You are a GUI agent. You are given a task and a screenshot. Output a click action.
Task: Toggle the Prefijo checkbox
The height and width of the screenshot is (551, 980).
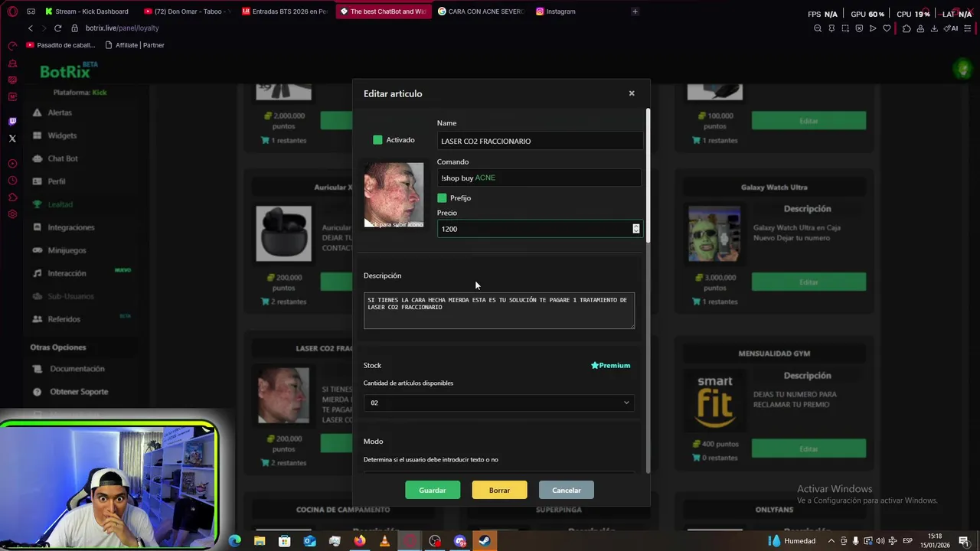pyautogui.click(x=442, y=197)
